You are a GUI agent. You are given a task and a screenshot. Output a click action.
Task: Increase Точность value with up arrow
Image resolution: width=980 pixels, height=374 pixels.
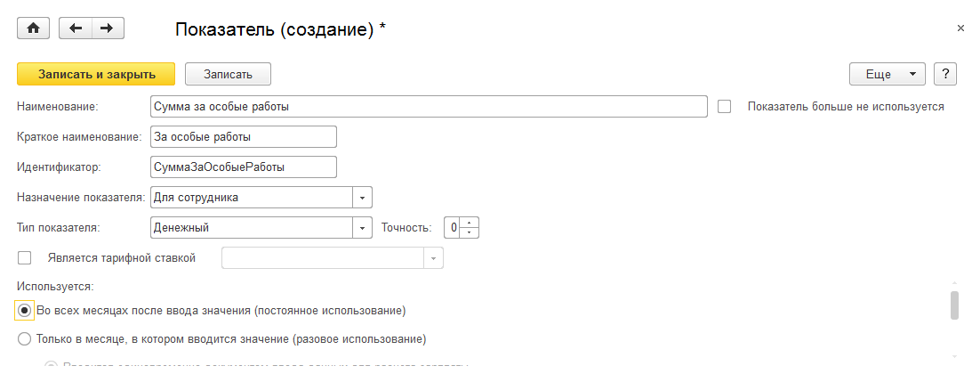[x=470, y=223]
